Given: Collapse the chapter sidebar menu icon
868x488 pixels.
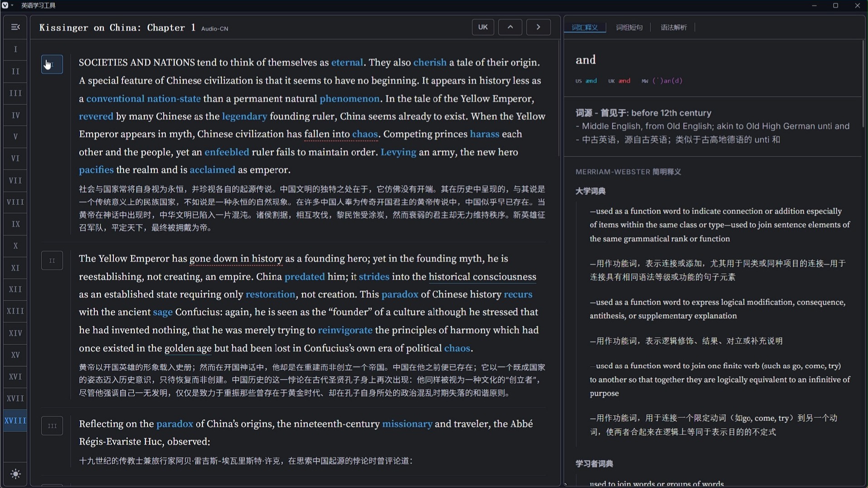Looking at the screenshot, I should click(x=15, y=27).
